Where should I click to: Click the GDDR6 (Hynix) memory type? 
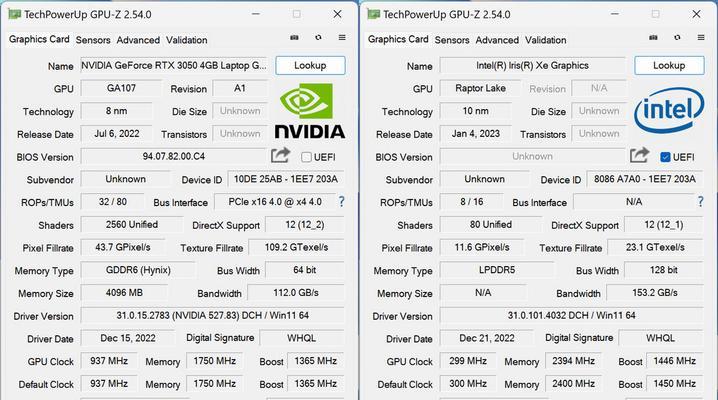click(x=138, y=270)
